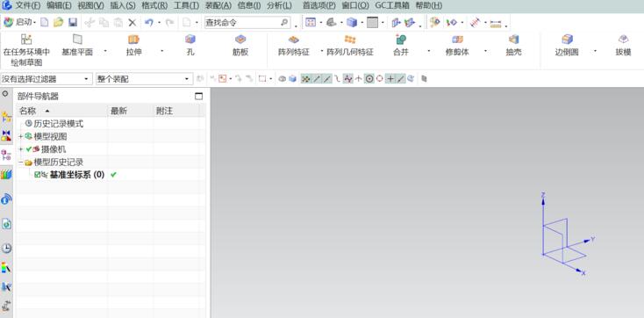Select the 历史记录模式 tree row
The height and width of the screenshot is (318, 644).
54,123
